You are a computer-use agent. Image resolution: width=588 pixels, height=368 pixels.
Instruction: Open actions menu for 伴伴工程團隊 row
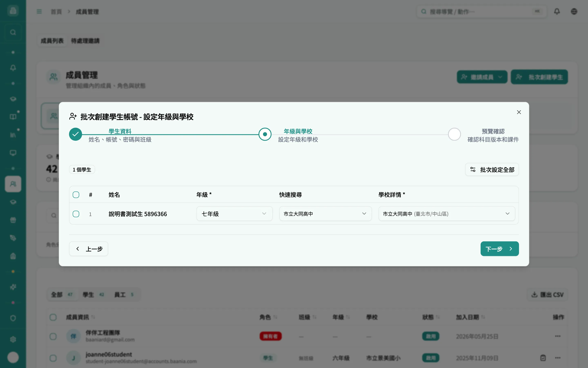[558, 336]
